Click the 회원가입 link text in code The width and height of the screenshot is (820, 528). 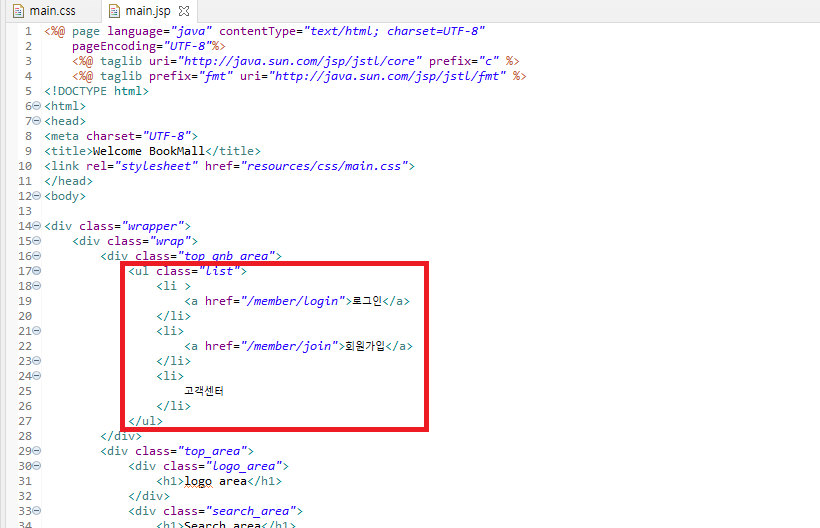pos(365,346)
